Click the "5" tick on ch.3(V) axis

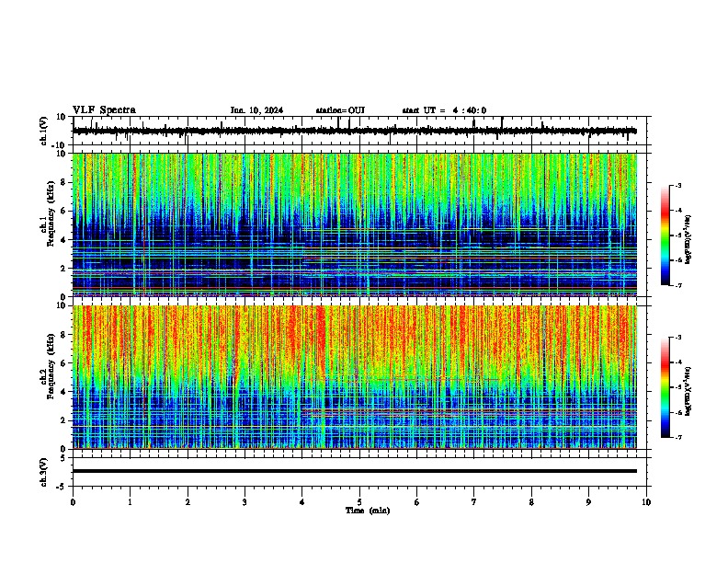[x=64, y=458]
